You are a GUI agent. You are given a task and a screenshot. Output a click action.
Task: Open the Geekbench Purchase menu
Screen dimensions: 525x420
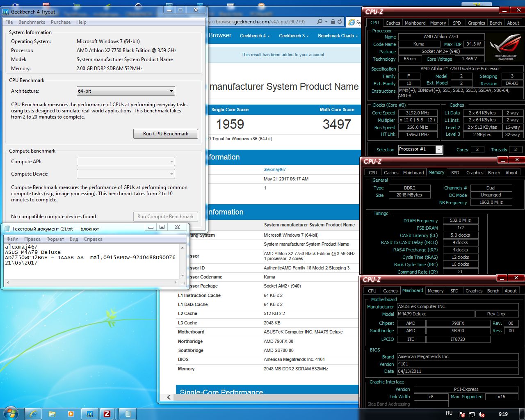pos(61,22)
